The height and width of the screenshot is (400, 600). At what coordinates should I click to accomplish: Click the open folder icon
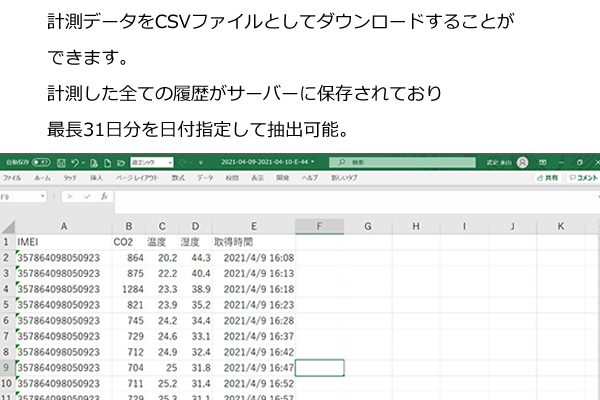click(121, 163)
